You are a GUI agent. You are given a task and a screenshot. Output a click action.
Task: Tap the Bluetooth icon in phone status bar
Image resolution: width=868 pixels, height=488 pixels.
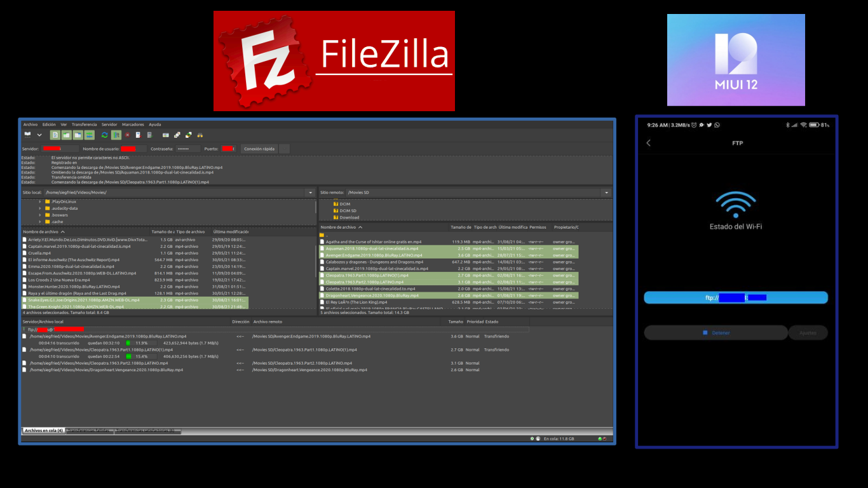(787, 125)
